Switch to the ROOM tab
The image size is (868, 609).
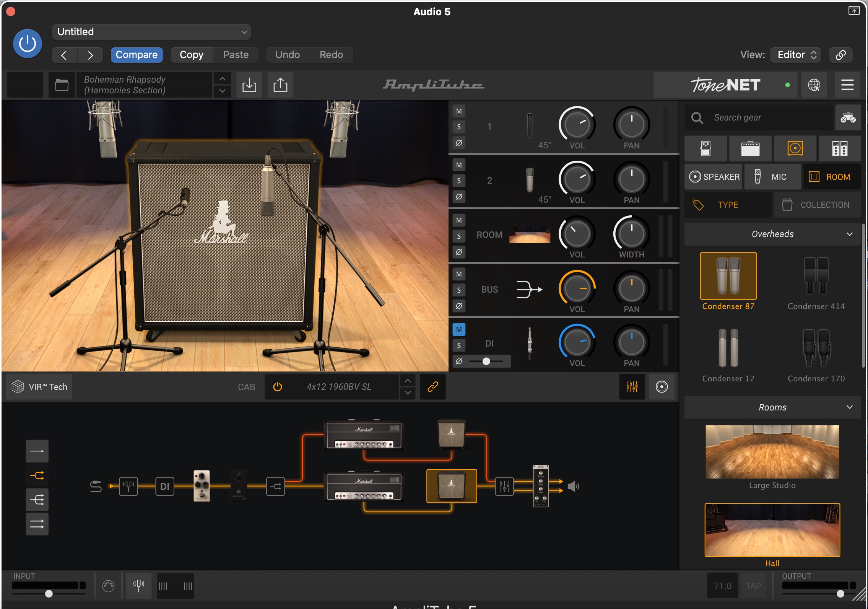832,177
